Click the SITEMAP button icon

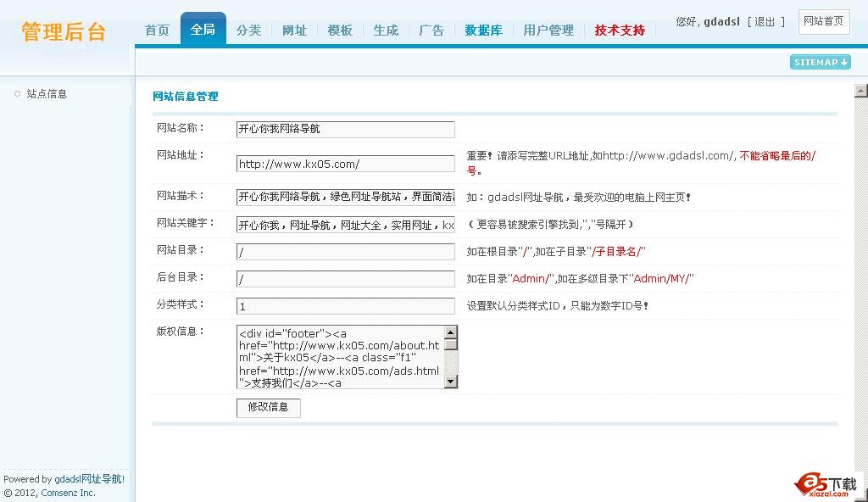pyautogui.click(x=820, y=62)
